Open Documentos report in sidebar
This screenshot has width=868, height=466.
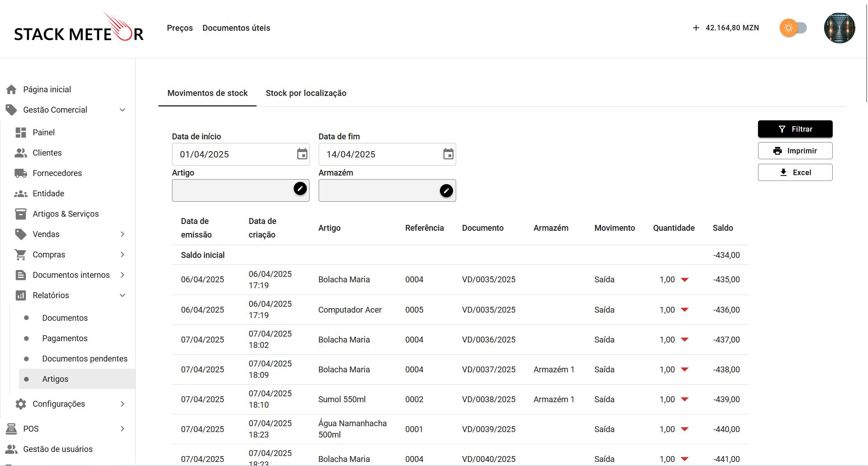65,318
